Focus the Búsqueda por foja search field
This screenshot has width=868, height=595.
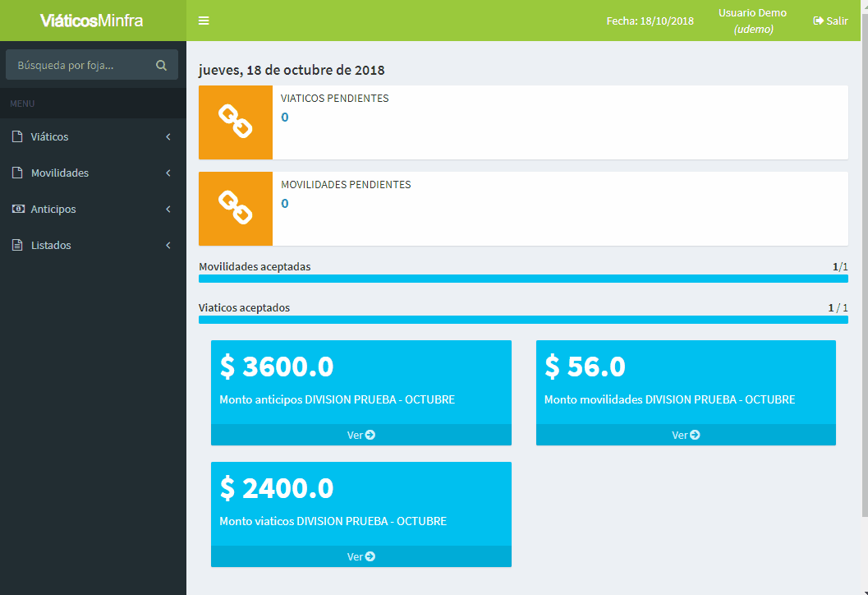tap(80, 65)
